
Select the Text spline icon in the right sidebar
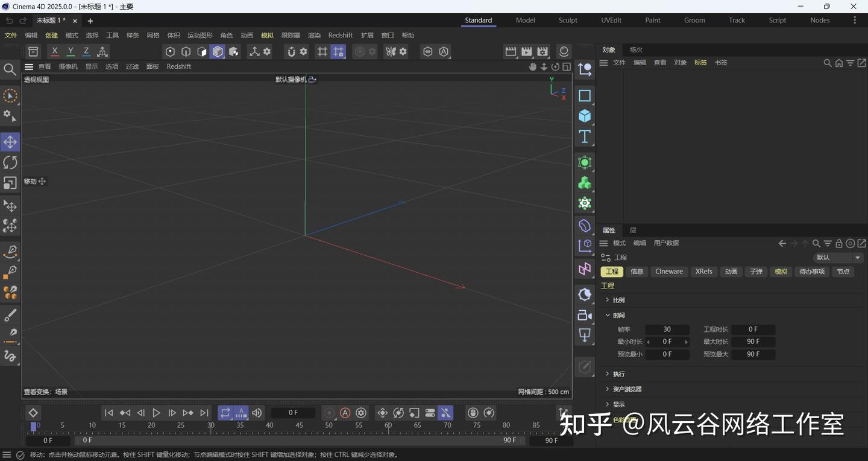[584, 136]
